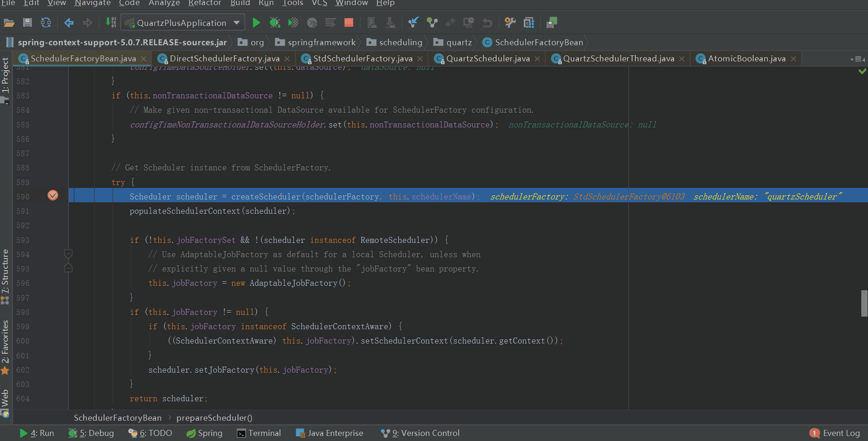Click the org breadcrumb folder
The height and width of the screenshot is (441, 868).
[251, 42]
